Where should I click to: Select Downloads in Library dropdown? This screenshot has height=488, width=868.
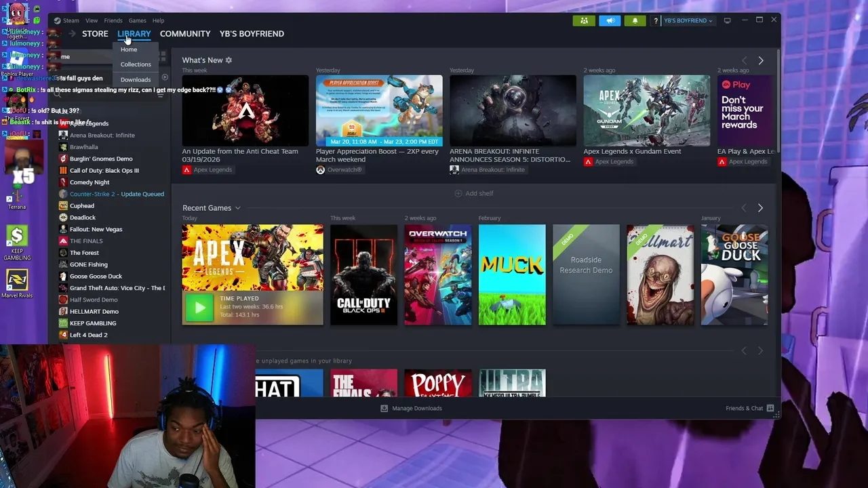tap(136, 79)
